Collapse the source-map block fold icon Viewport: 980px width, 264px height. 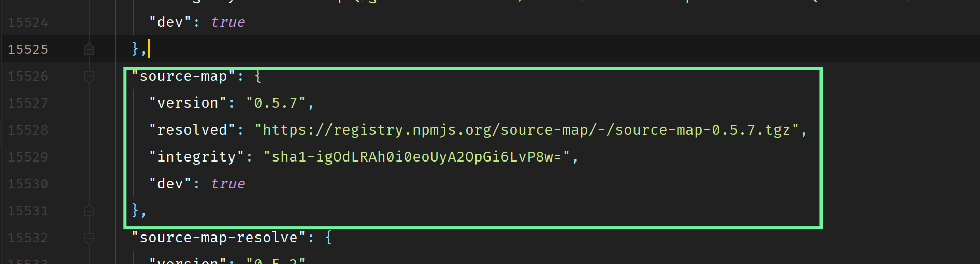(89, 77)
